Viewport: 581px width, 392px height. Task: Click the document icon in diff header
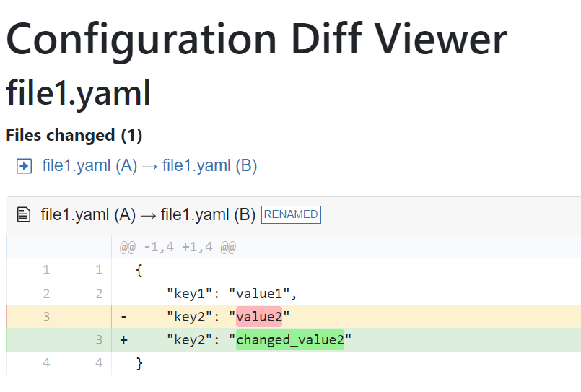click(24, 214)
